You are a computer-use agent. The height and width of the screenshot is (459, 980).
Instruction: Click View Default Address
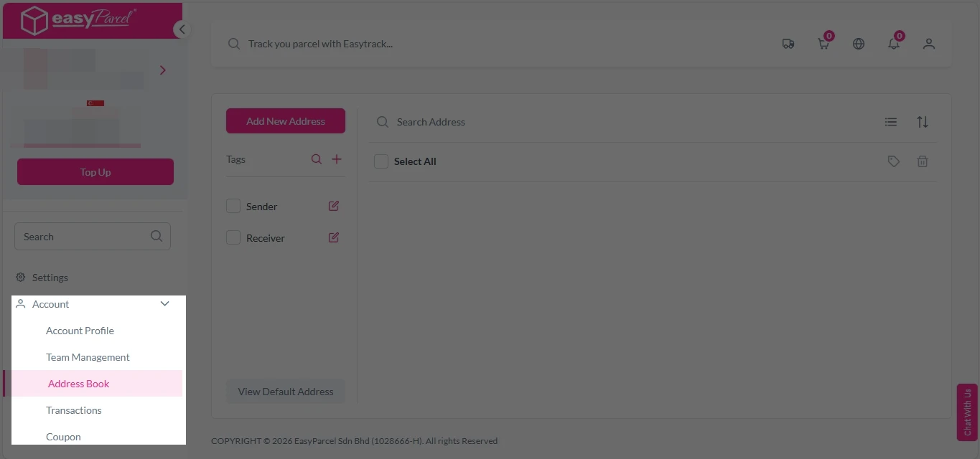point(285,391)
